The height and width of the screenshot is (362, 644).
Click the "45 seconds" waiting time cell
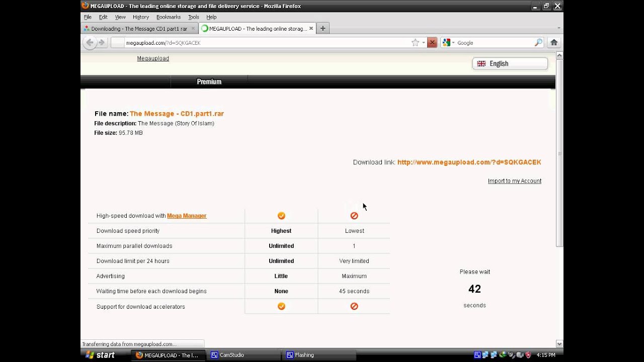tap(354, 291)
